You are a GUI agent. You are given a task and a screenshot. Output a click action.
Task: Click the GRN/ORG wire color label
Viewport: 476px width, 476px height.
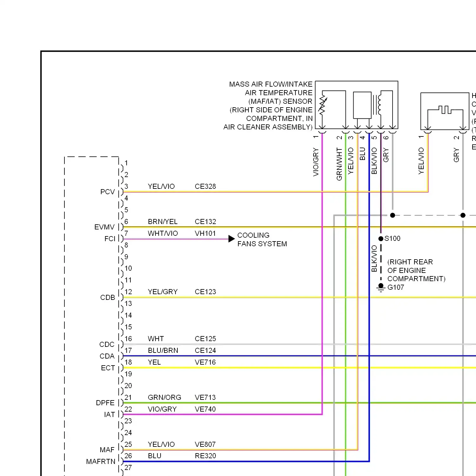coord(164,397)
